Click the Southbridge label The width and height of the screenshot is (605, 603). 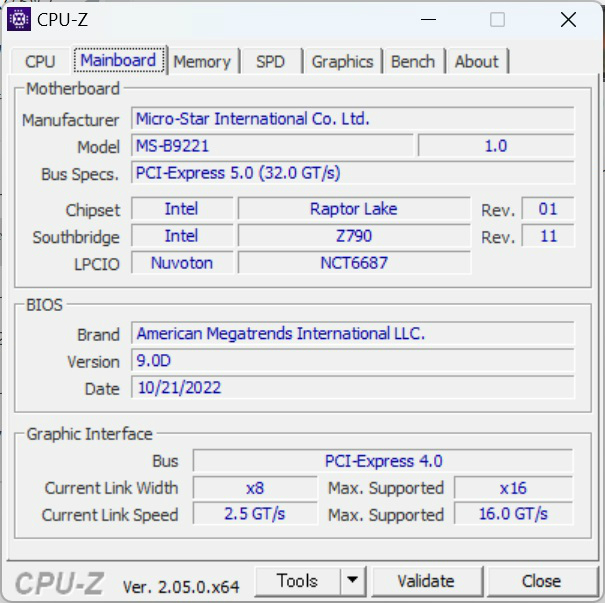76,237
